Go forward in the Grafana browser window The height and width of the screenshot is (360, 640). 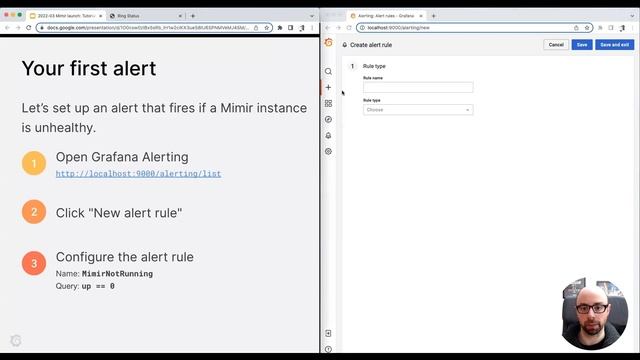pyautogui.click(x=338, y=28)
